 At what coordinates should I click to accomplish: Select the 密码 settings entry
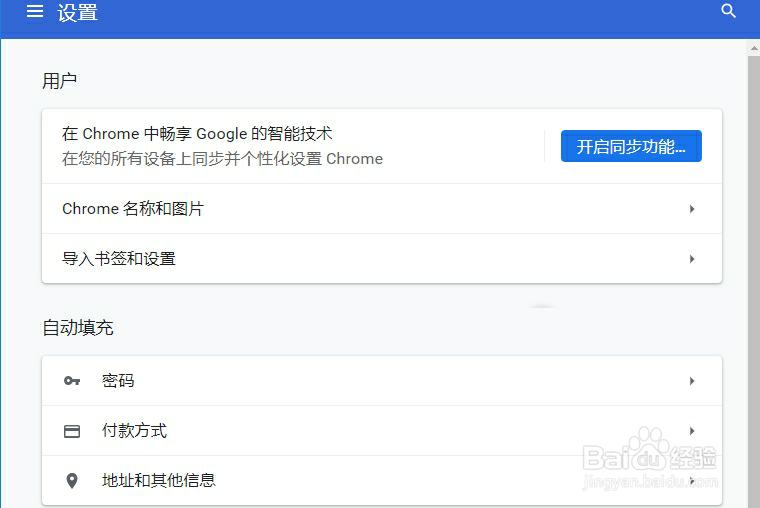(118, 381)
